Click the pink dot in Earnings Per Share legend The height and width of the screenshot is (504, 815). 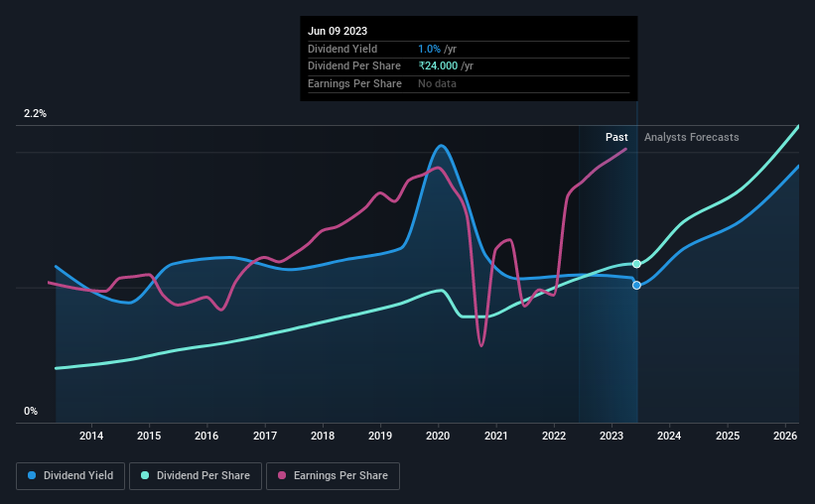point(282,475)
